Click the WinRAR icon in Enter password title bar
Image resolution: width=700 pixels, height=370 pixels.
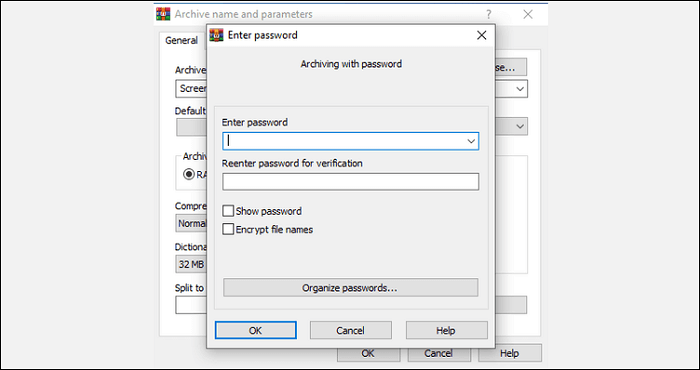click(217, 35)
